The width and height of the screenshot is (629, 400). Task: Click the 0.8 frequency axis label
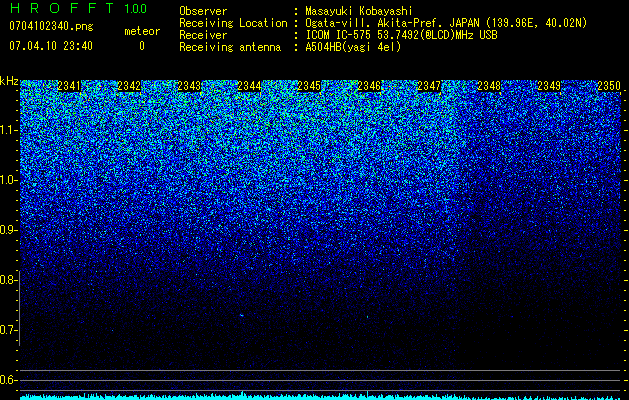(8, 280)
